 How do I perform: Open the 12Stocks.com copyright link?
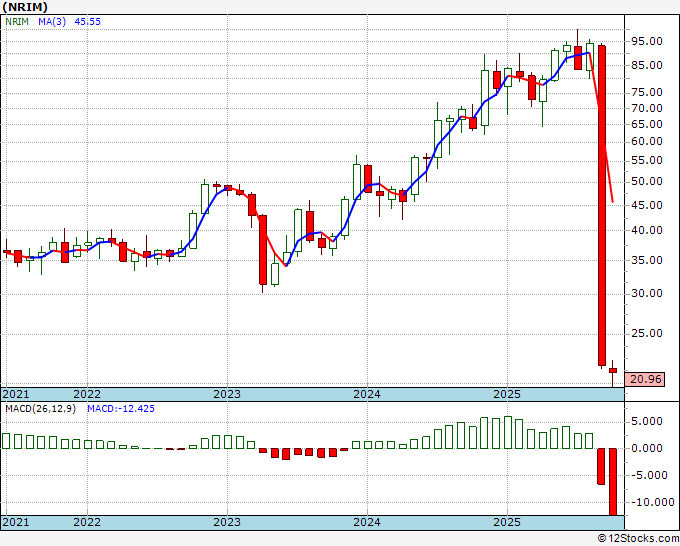click(x=638, y=539)
